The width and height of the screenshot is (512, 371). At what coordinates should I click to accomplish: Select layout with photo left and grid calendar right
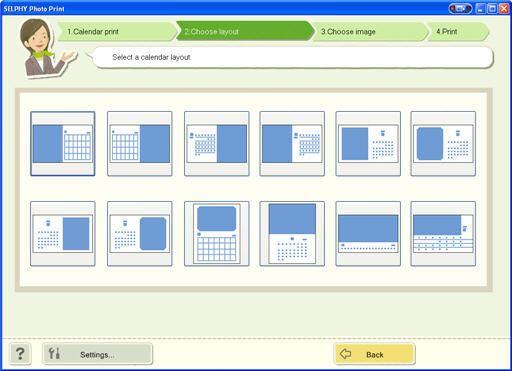[x=63, y=144]
